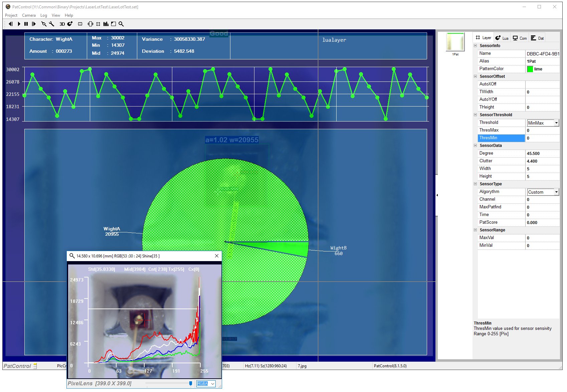This screenshot has height=392, width=567.
Task: Edit the PatScore value 0.000
Action: [x=542, y=222]
